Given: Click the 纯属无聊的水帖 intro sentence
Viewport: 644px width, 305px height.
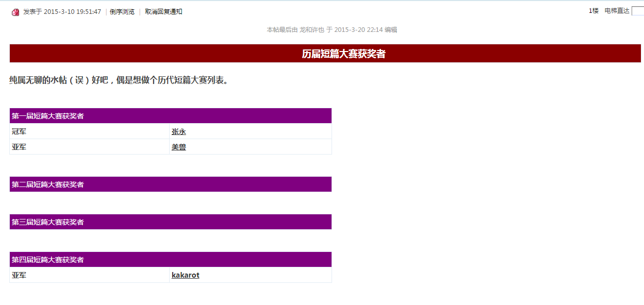Looking at the screenshot, I should click(119, 80).
